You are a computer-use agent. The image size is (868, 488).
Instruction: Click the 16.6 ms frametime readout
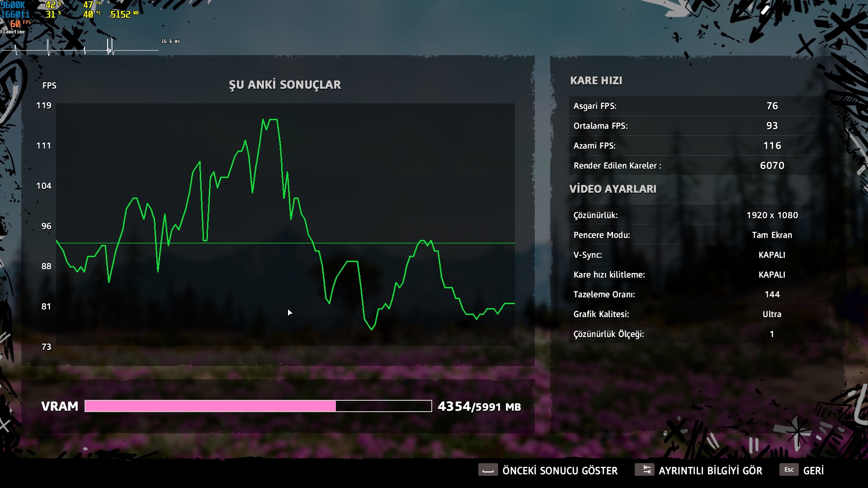pos(171,41)
